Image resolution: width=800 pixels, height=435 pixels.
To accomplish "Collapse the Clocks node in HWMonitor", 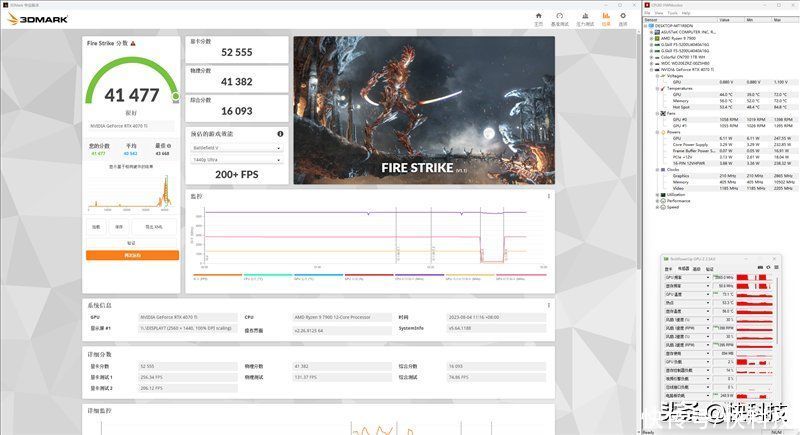I will (657, 169).
